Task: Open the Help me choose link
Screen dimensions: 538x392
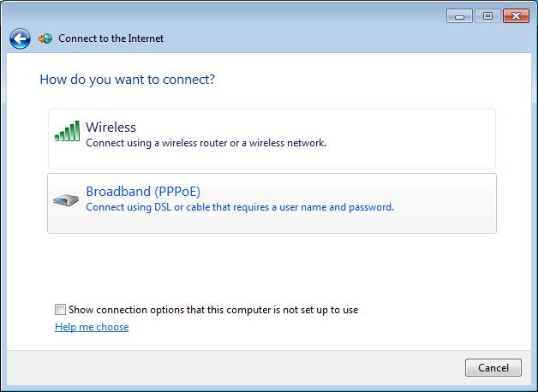Action: [92, 327]
